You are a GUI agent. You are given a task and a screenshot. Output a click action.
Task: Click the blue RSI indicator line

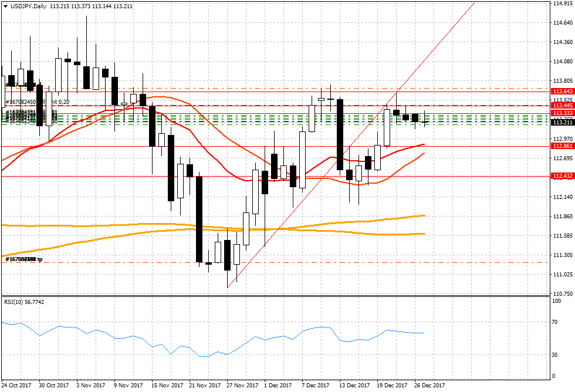212,339
